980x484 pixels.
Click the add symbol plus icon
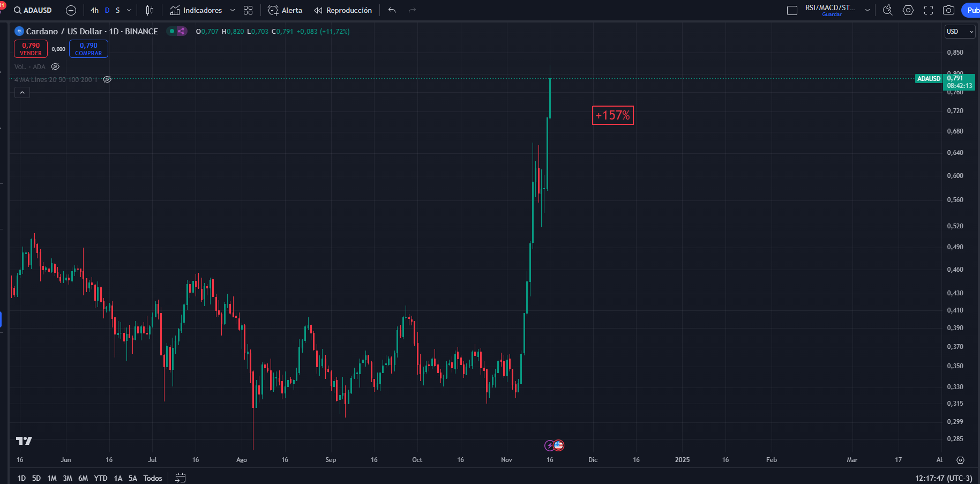tap(71, 10)
